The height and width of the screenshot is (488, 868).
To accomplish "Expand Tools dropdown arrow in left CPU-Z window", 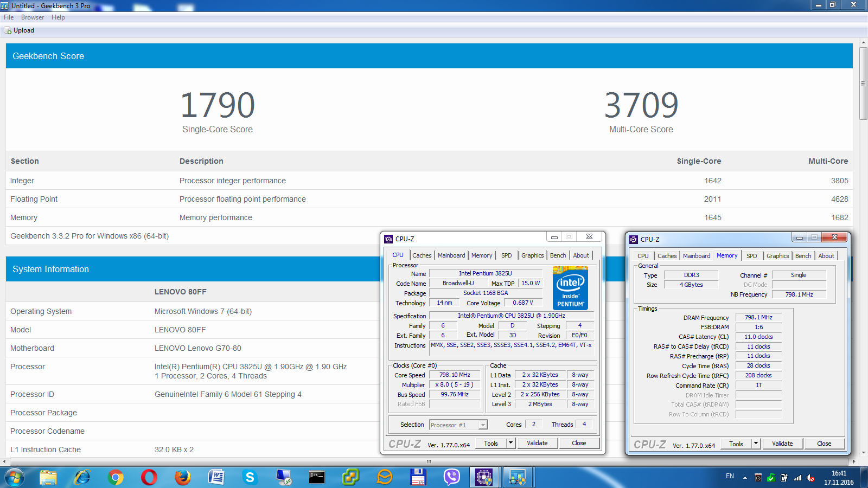I will tap(510, 443).
